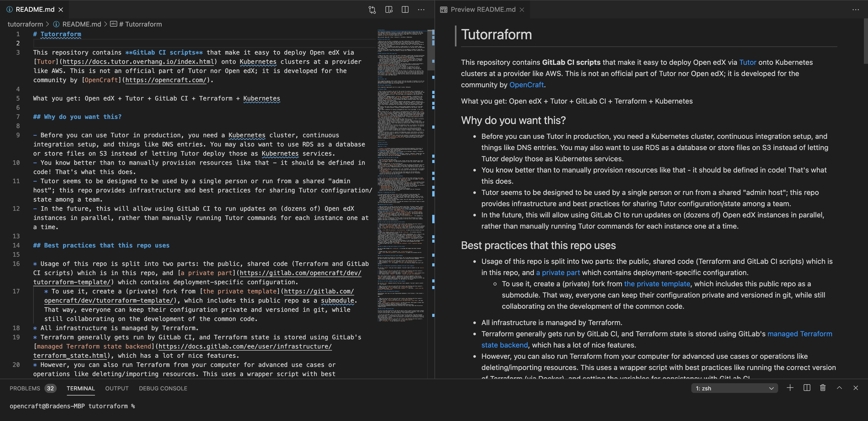The height and width of the screenshot is (421, 868).
Task: Click 'Why do you want this?' preview heading
Action: [x=513, y=120]
